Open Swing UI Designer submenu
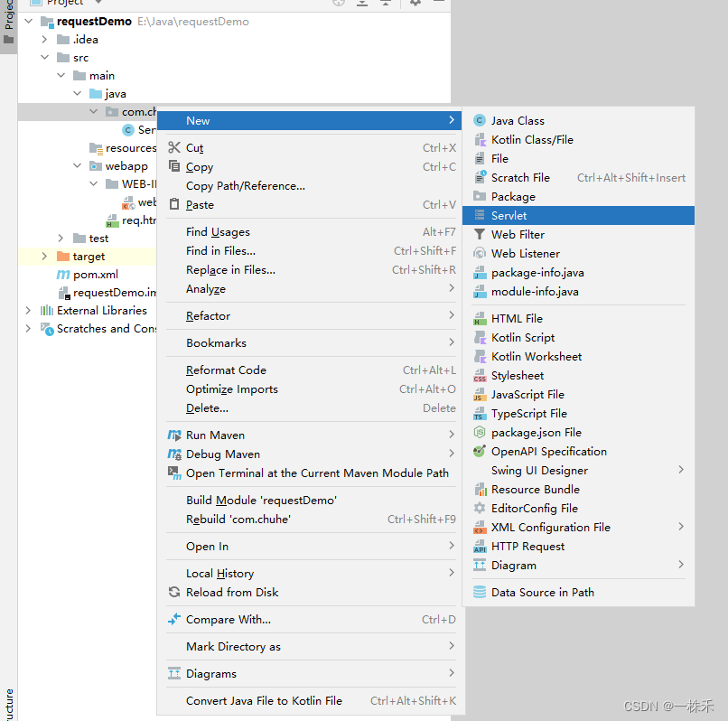Image resolution: width=728 pixels, height=721 pixels. (578, 471)
